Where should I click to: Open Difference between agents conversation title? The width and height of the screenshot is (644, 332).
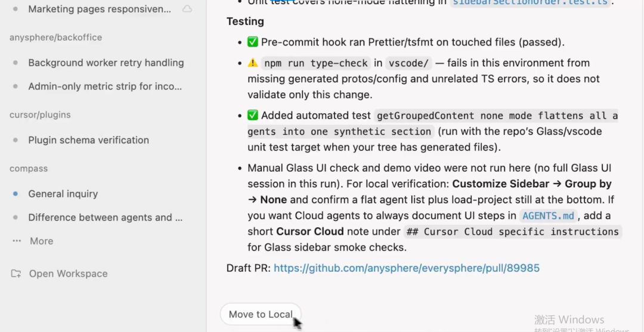click(105, 218)
